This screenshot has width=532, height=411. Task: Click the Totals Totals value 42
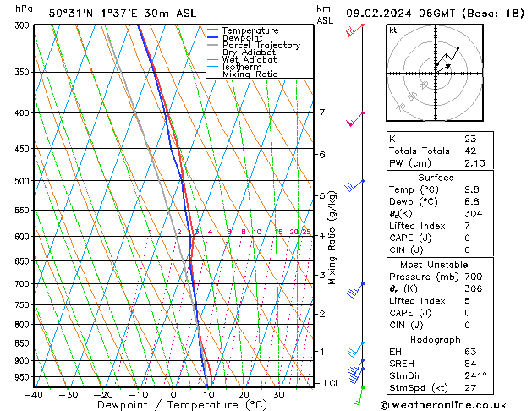pos(469,151)
